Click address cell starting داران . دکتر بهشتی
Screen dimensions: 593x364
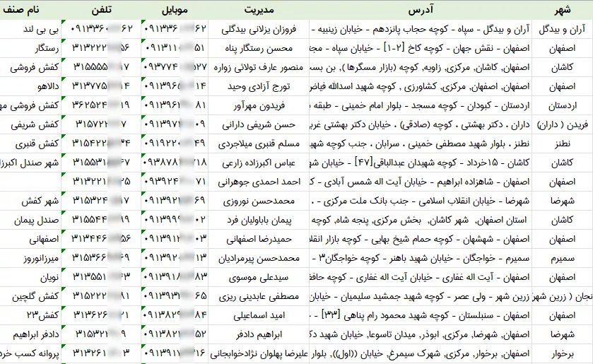421,125
